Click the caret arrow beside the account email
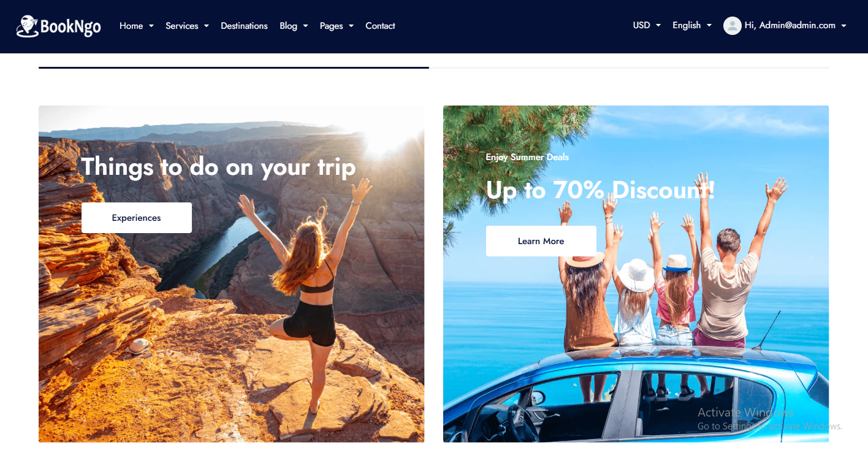Screen dimensions: 868x449 [843, 26]
